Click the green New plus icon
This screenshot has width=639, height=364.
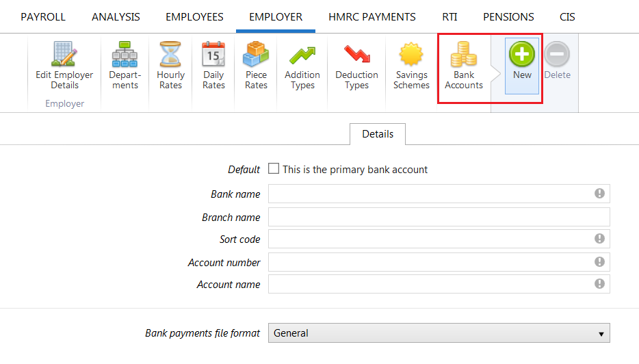522,54
